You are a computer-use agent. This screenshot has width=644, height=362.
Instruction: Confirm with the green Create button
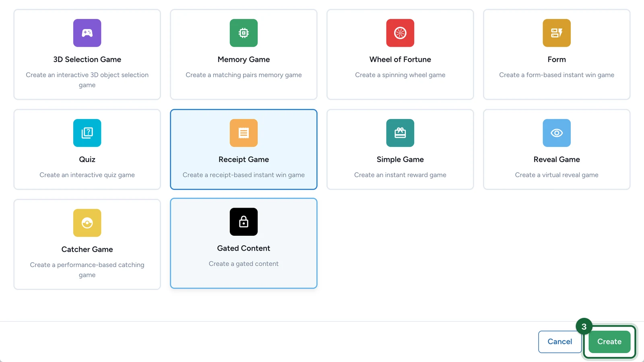[x=609, y=341]
